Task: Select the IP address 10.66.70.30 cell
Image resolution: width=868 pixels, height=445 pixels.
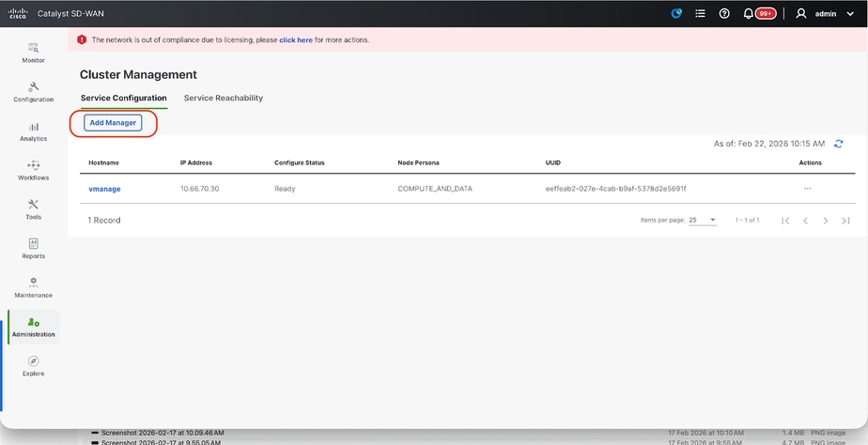Action: [199, 189]
